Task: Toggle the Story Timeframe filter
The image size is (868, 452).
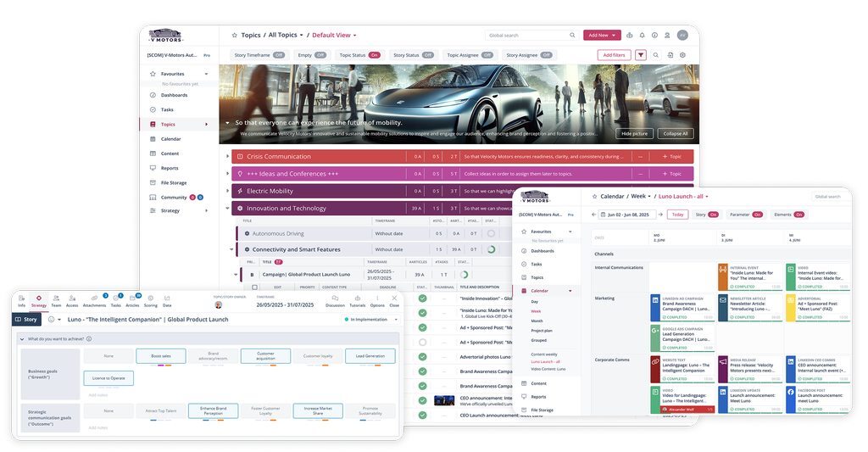Action: [x=279, y=55]
